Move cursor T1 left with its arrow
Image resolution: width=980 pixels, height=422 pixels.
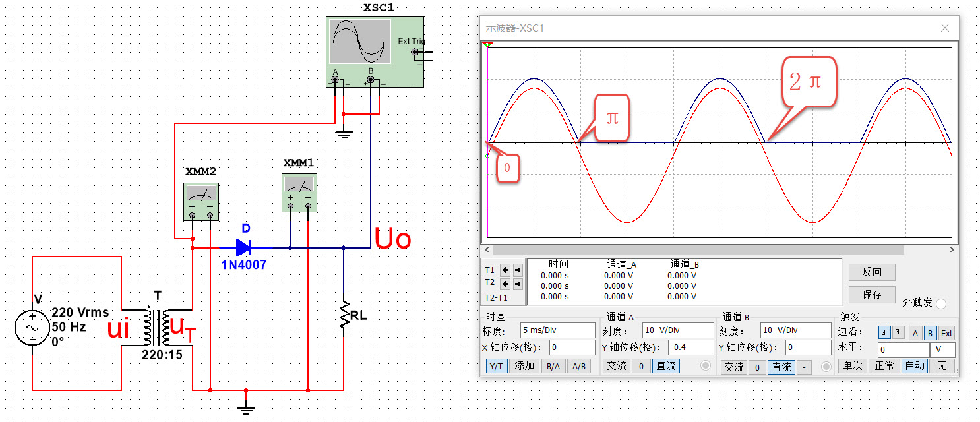pos(506,270)
